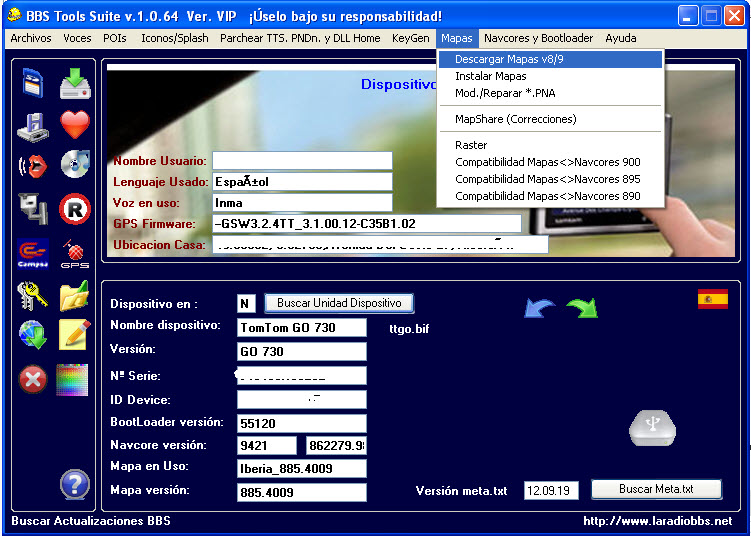The image size is (751, 536).
Task: Click the ttgo.bif label
Action: 410,329
